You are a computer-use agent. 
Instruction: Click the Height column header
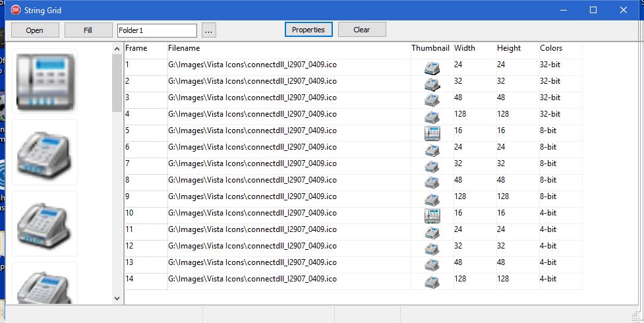coord(517,49)
